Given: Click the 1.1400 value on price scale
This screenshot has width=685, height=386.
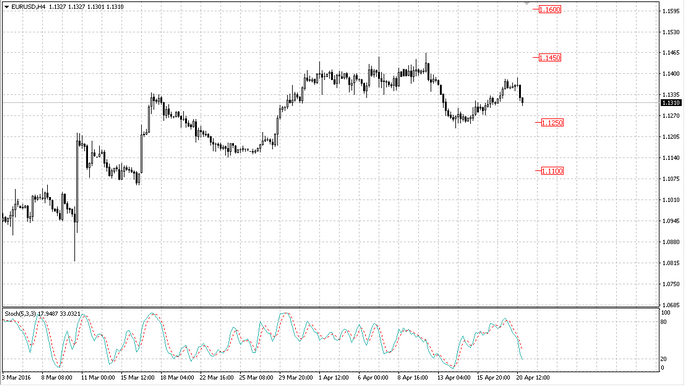Looking at the screenshot, I should coord(671,74).
